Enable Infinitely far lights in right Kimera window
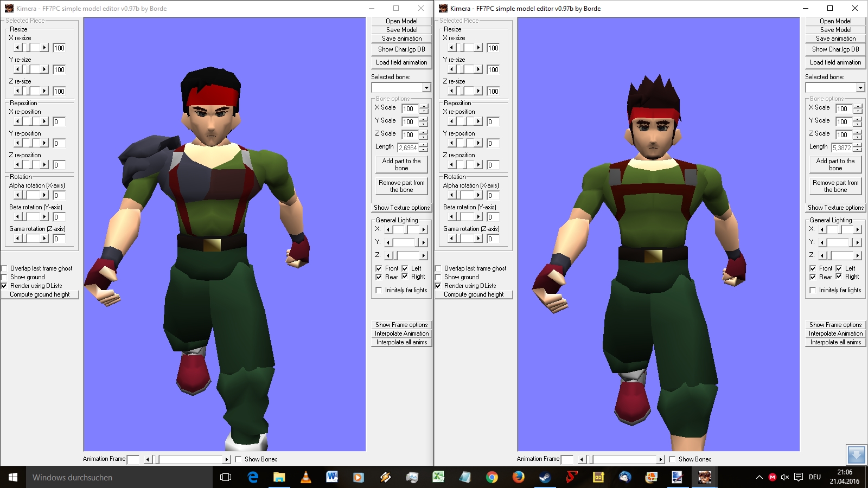The width and height of the screenshot is (868, 488). (x=813, y=290)
